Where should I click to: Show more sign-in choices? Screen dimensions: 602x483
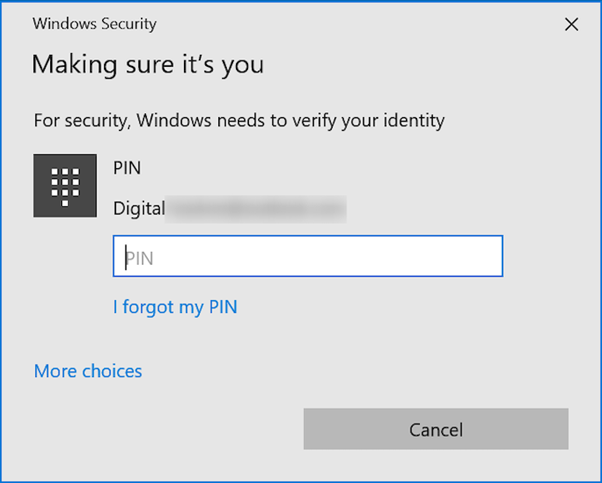[x=88, y=371]
